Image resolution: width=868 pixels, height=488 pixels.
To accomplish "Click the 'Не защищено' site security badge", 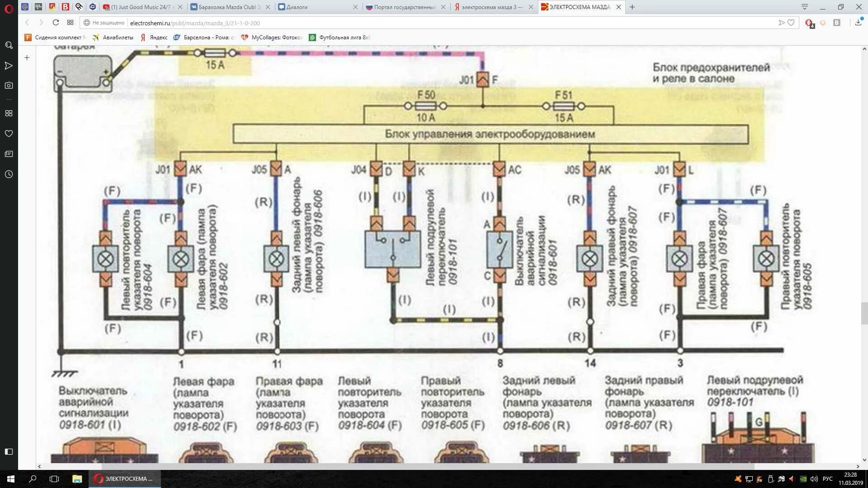I will point(104,23).
